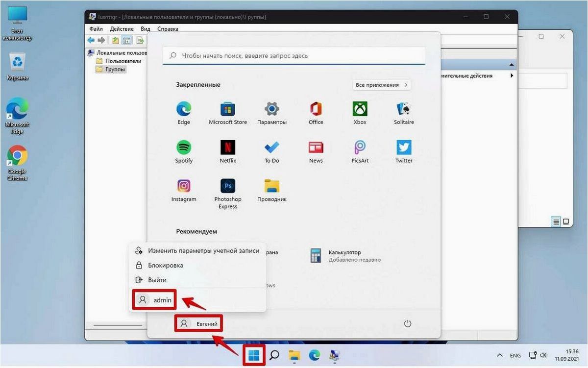Launch the PicsArt app
The width and height of the screenshot is (588, 368).
(360, 151)
